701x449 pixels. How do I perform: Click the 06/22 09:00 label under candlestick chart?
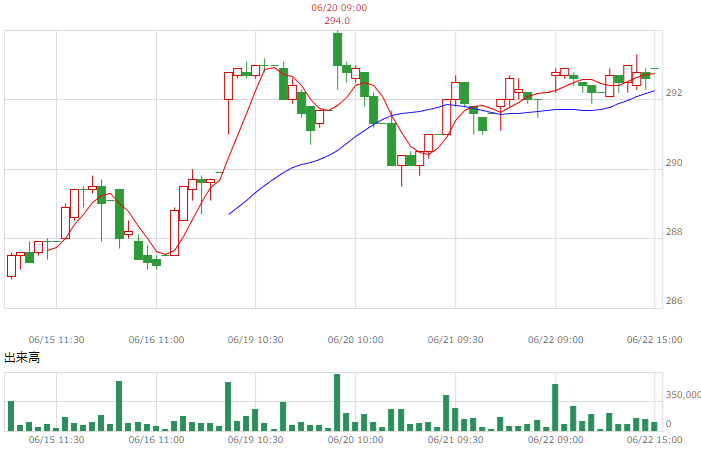pos(555,340)
